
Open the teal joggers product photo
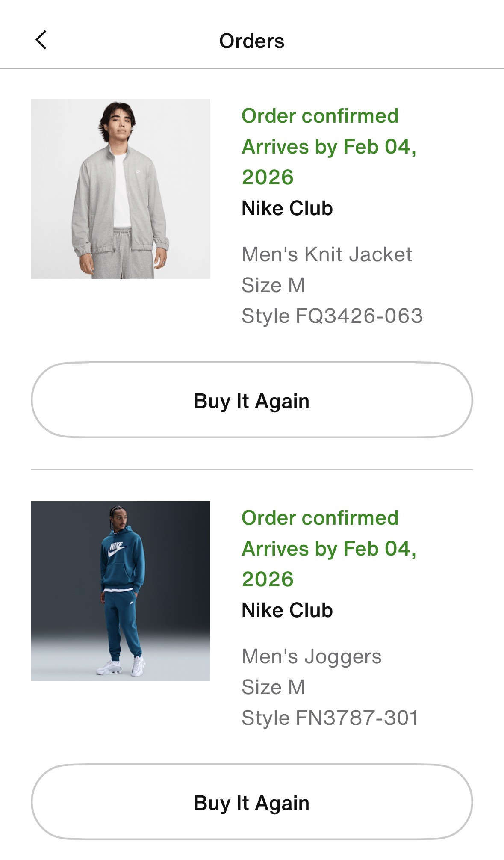[x=121, y=591]
